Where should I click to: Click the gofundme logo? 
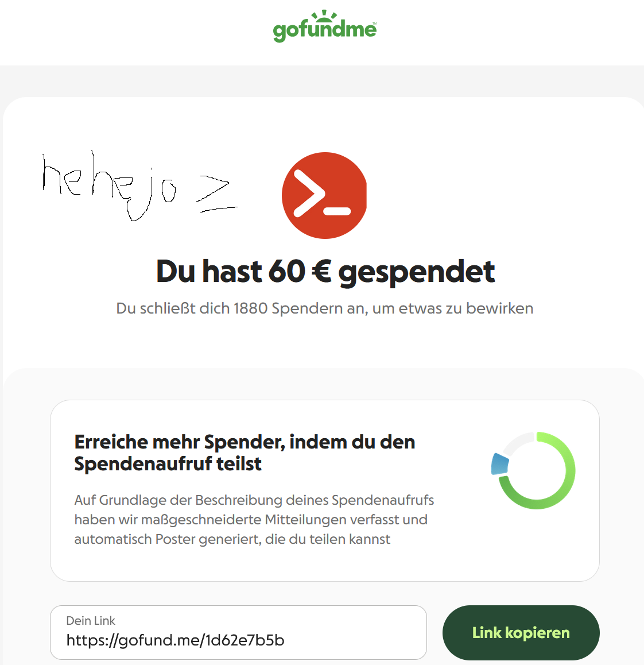325,26
